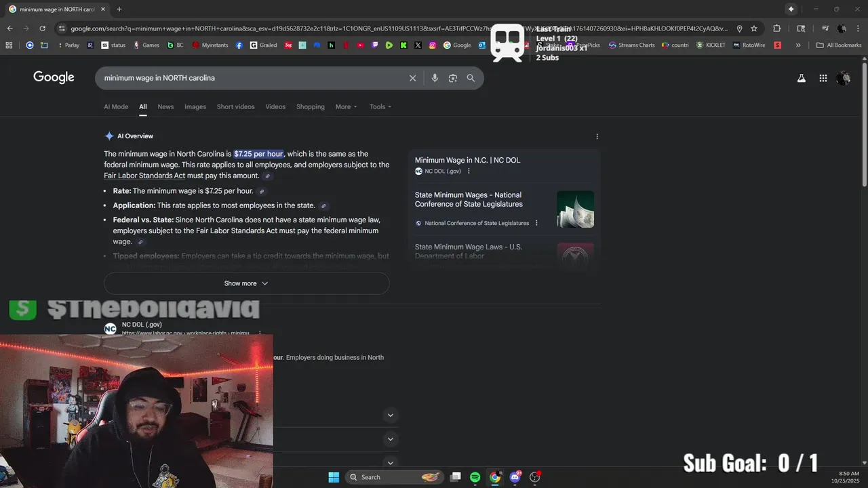
Task: Expand AI Overview with Show more
Action: coord(247,283)
